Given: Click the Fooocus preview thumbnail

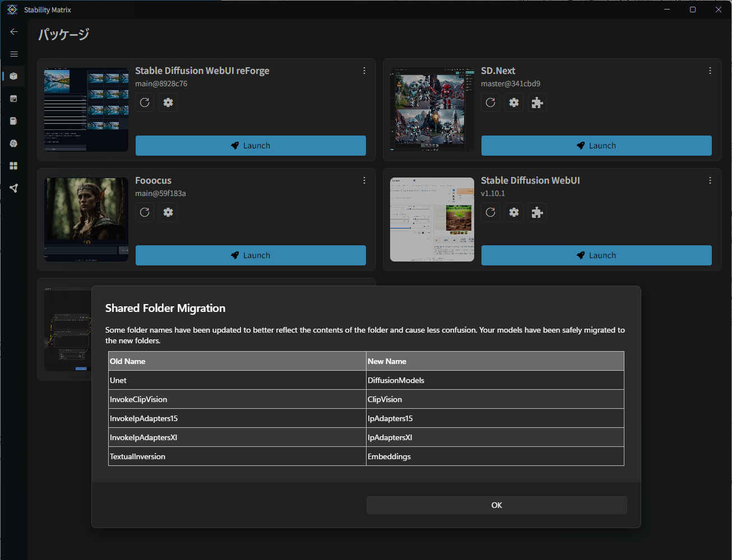Looking at the screenshot, I should (86, 219).
